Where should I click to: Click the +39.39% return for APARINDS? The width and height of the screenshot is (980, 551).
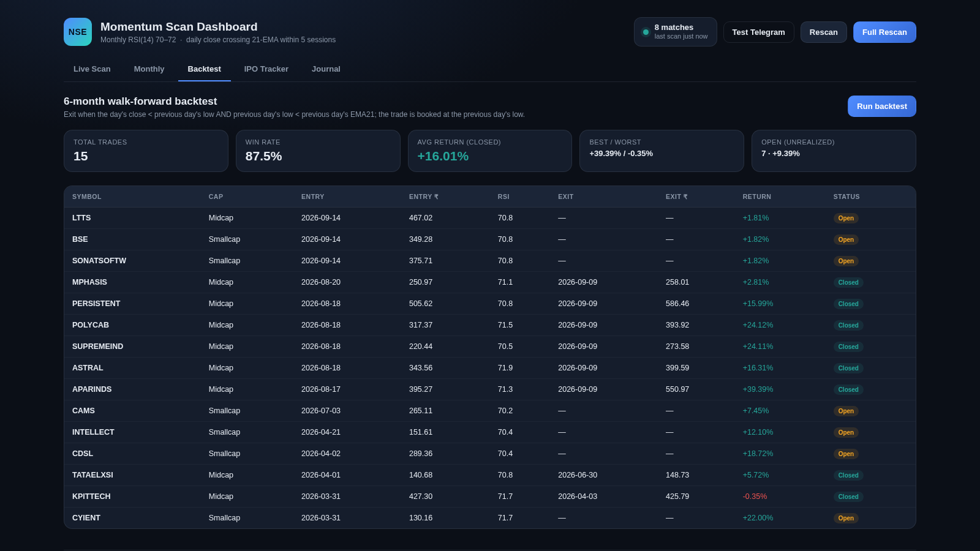point(758,389)
